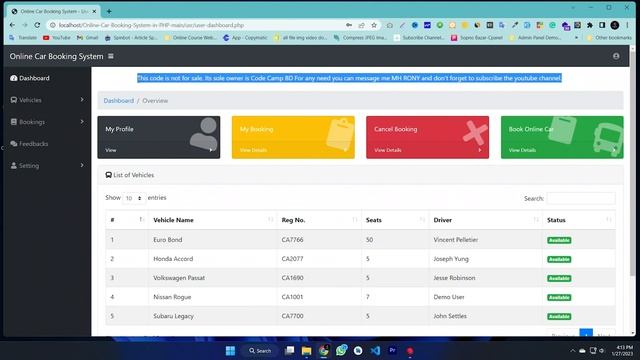Click the Cancel Booking X icon
Image resolution: width=640 pixels, height=360 pixels.
[475, 133]
